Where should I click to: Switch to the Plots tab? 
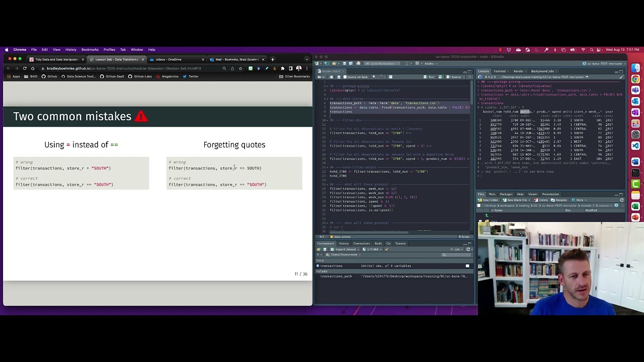click(x=492, y=194)
